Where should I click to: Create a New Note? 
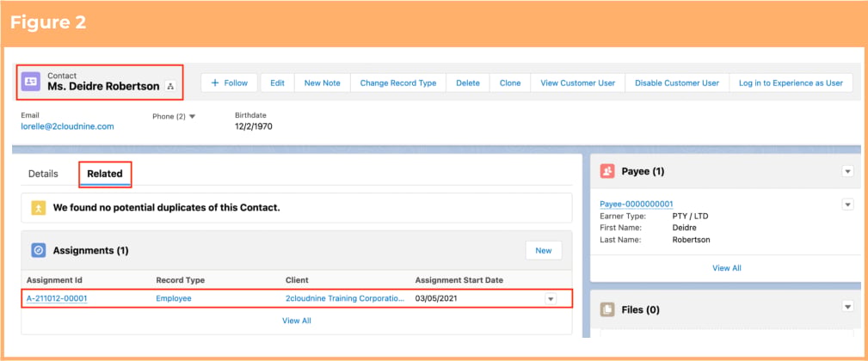click(323, 83)
